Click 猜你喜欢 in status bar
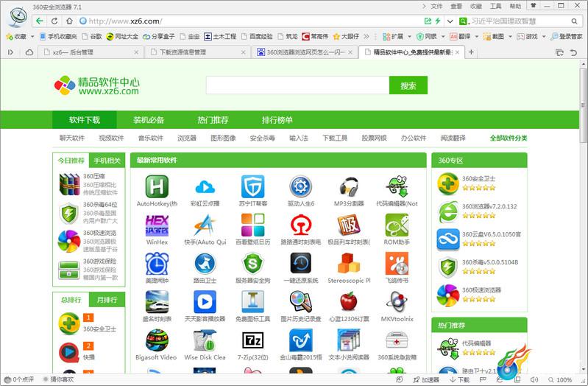 point(58,379)
